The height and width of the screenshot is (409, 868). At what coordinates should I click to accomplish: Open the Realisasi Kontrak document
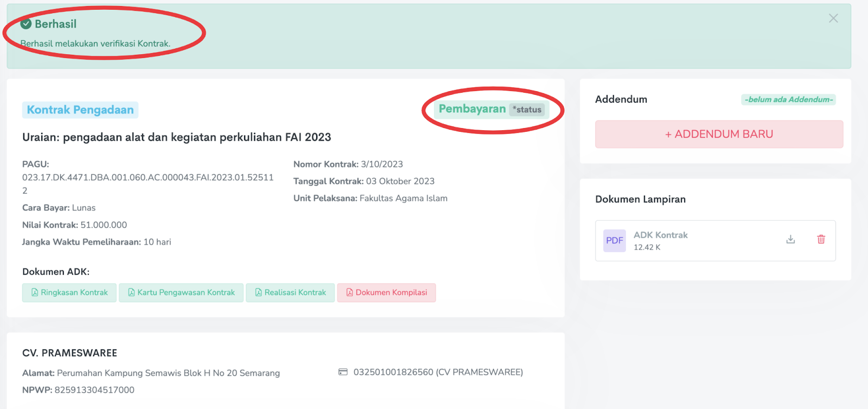point(290,292)
